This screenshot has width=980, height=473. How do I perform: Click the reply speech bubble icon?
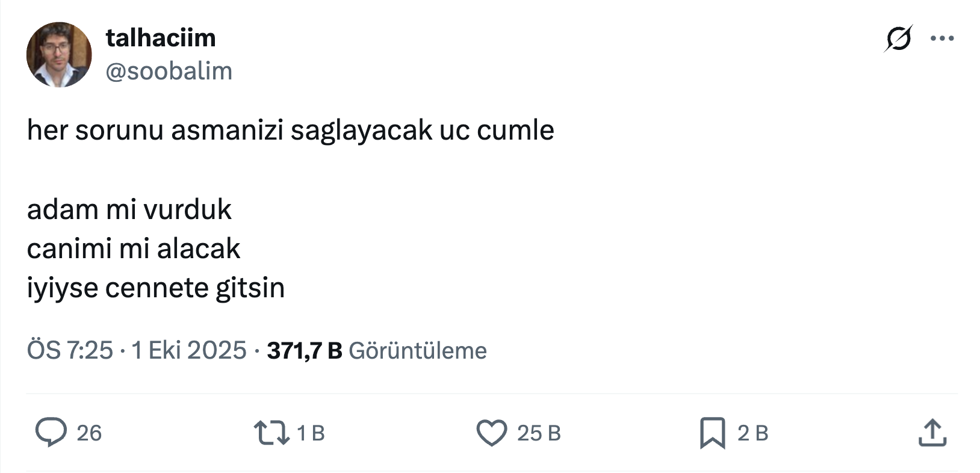tap(51, 433)
